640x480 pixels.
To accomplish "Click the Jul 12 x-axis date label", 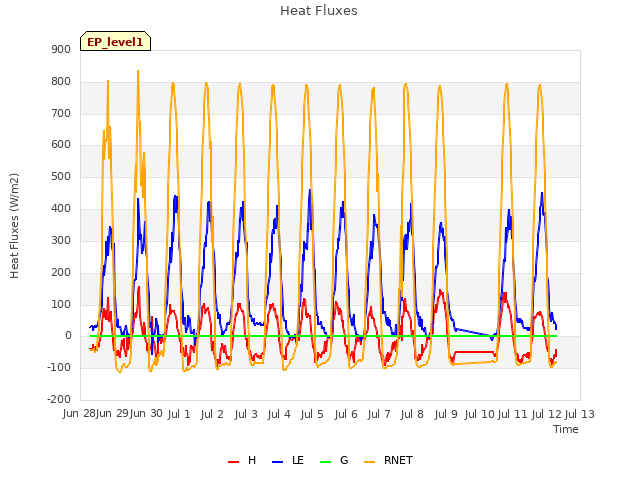I will [547, 414].
